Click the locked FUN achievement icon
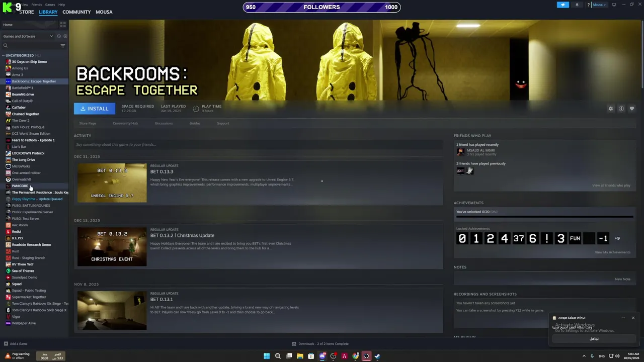 575,238
